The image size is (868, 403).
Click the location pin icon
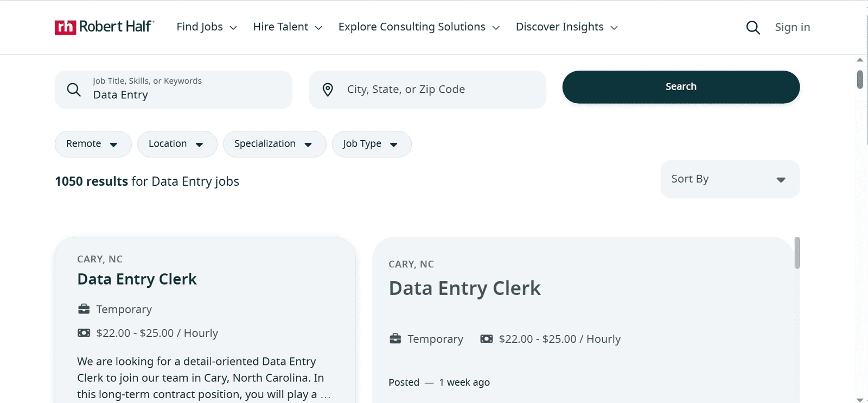(328, 90)
